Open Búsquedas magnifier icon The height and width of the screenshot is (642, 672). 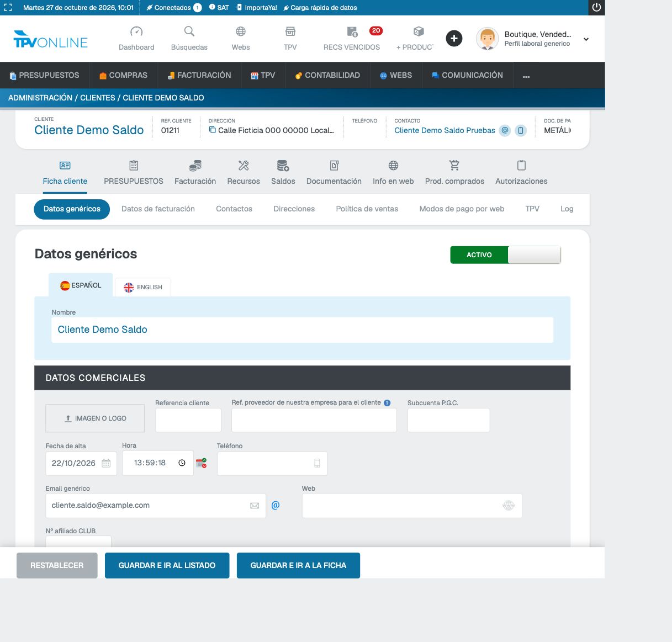point(189,31)
